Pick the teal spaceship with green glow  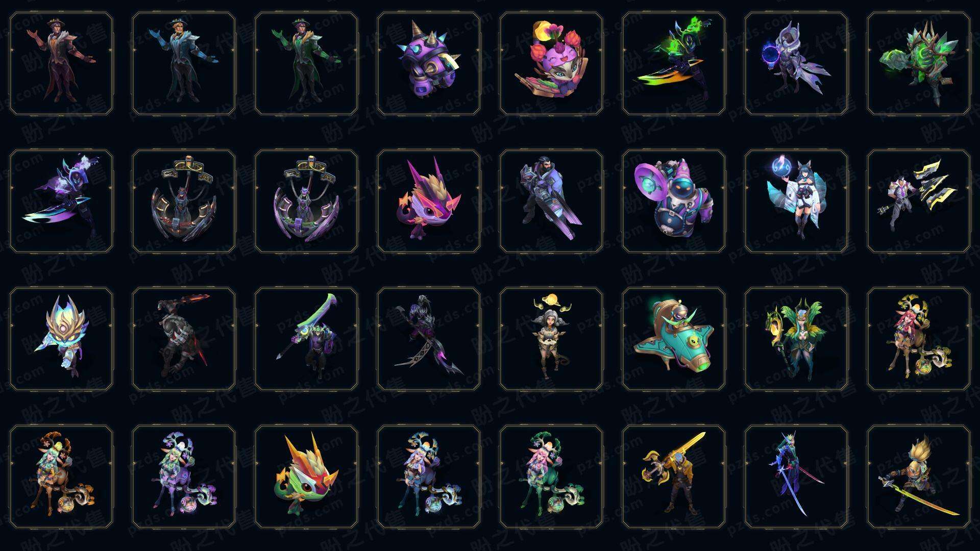(x=674, y=339)
